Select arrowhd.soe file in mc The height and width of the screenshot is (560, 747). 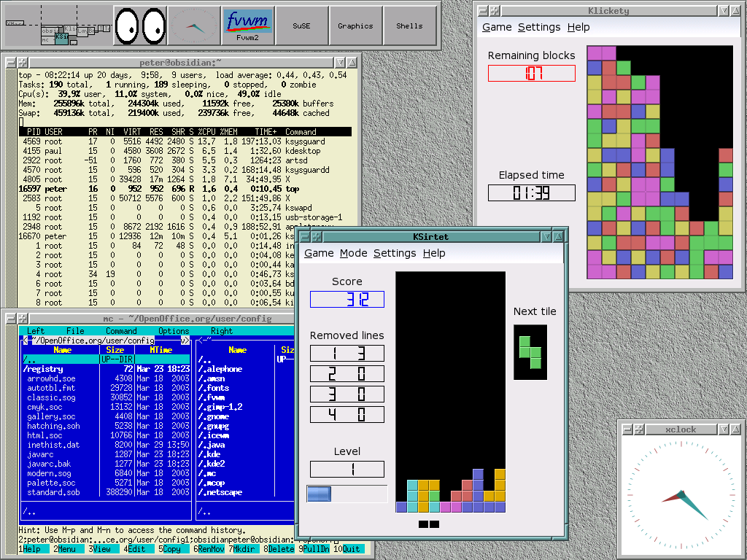107,378
